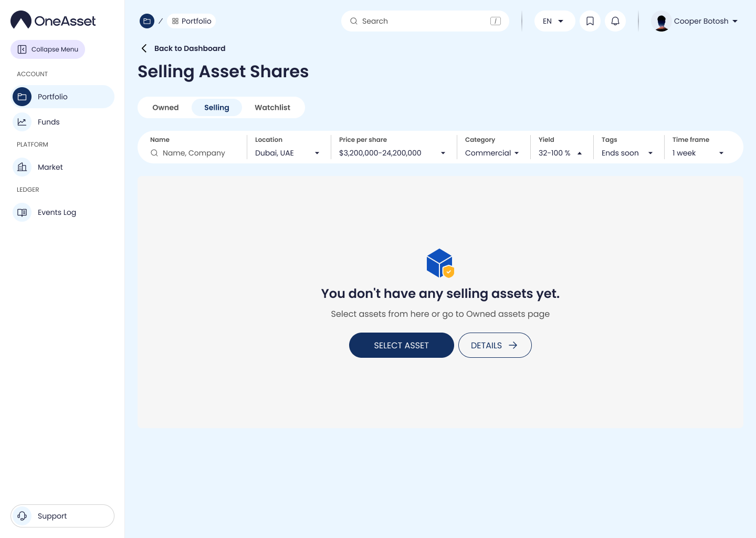Image resolution: width=756 pixels, height=538 pixels.
Task: Open the EN language selector
Action: click(554, 21)
